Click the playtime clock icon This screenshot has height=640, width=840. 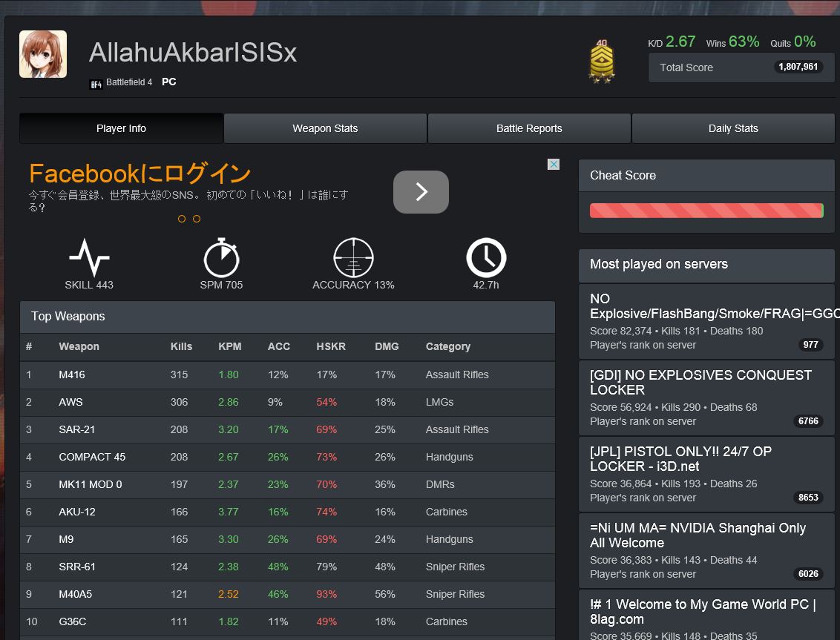pyautogui.click(x=486, y=257)
